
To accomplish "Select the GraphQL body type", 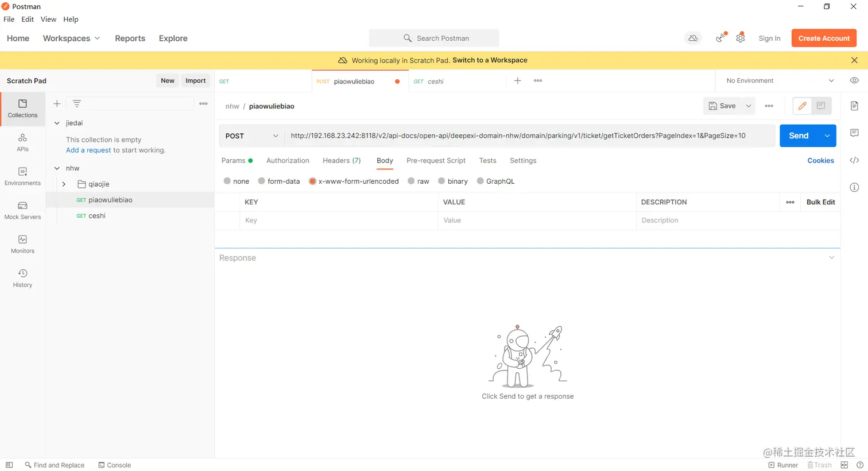I will tap(480, 181).
